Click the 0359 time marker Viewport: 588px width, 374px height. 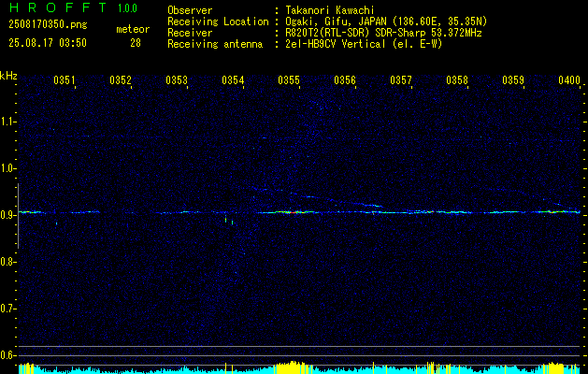pyautogui.click(x=513, y=79)
